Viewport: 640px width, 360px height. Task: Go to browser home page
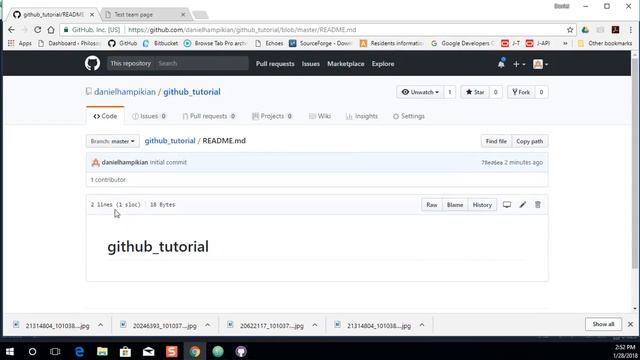51,30
